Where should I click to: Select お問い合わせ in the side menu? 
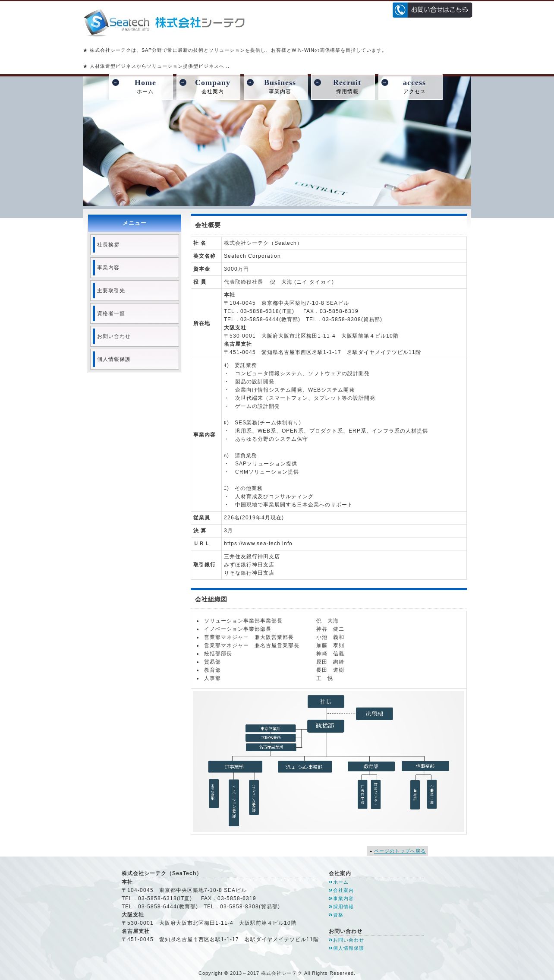point(135,336)
